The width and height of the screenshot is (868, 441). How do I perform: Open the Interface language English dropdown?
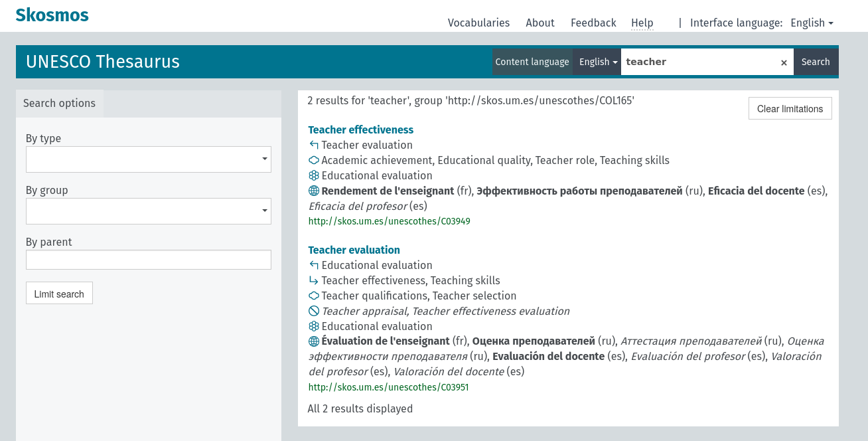tap(812, 23)
